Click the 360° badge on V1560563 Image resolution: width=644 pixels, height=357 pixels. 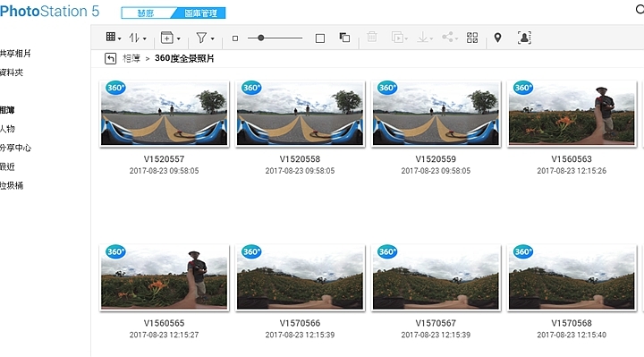[523, 88]
